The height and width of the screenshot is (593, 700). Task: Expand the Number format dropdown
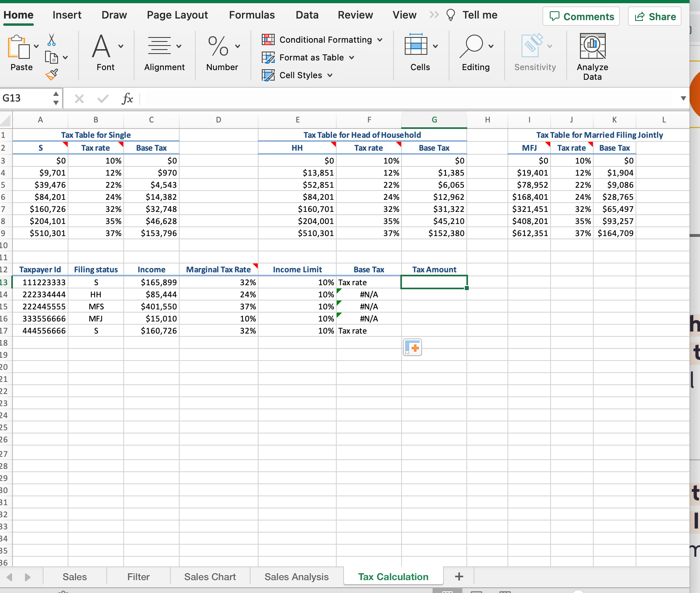coord(237,46)
